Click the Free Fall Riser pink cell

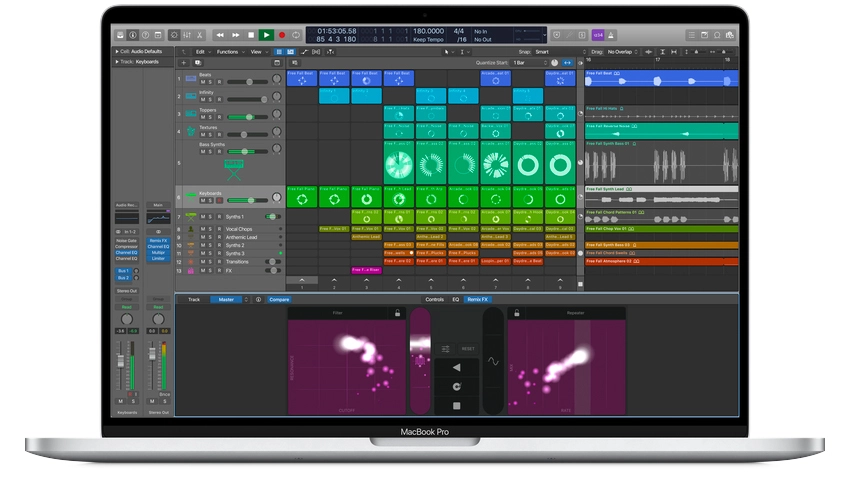point(366,270)
